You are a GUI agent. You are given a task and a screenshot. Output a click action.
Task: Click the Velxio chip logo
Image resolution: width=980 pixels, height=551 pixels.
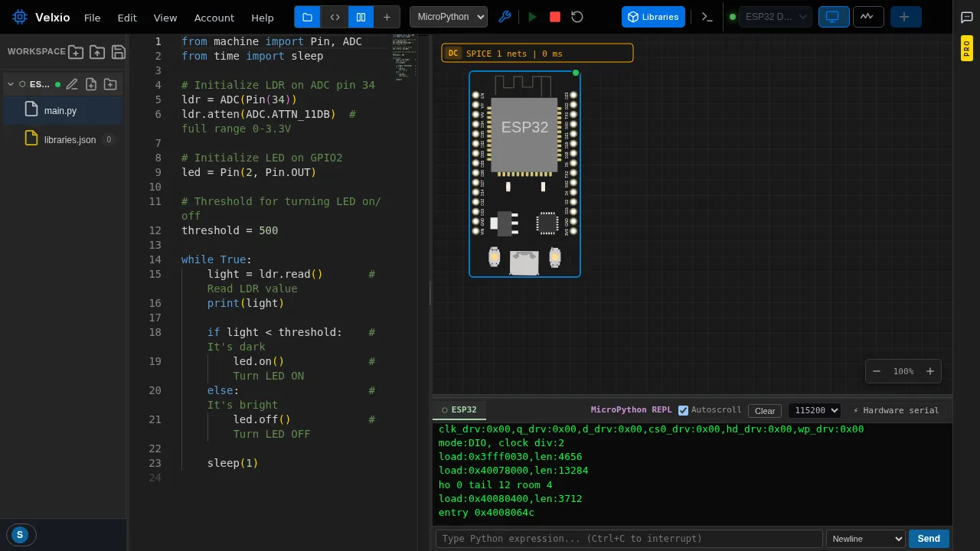click(20, 17)
